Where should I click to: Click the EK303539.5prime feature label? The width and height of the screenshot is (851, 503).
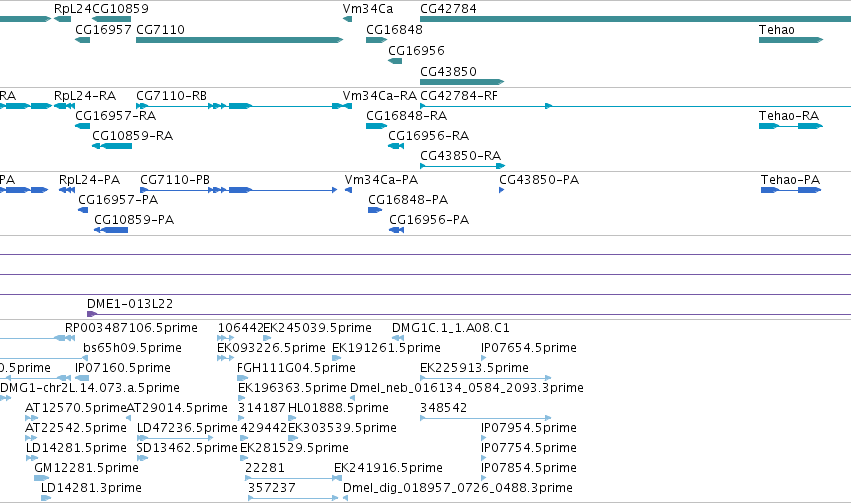click(x=342, y=428)
